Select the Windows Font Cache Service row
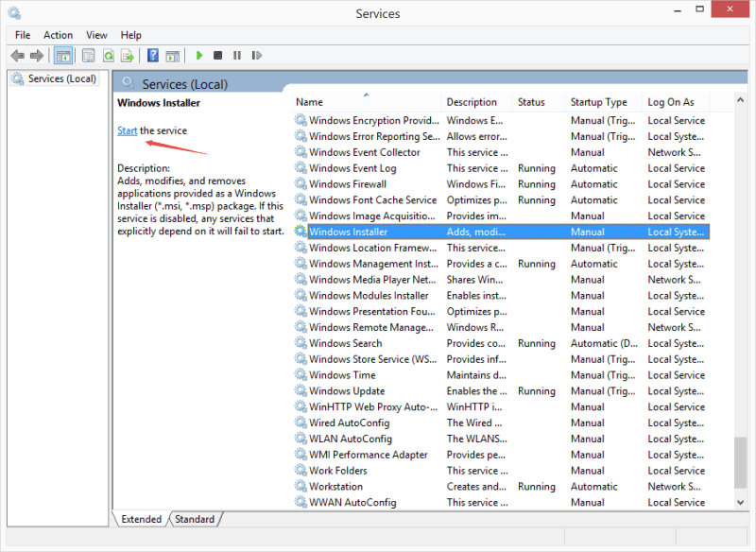 [x=501, y=199]
